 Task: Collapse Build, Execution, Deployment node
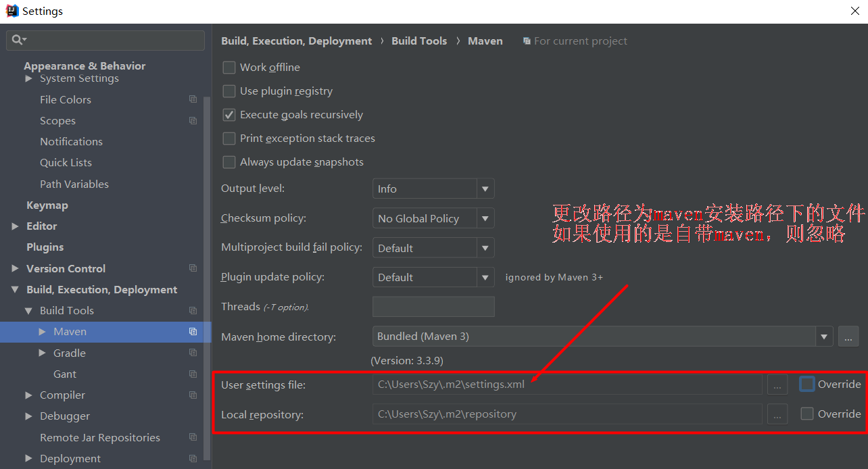click(x=15, y=289)
